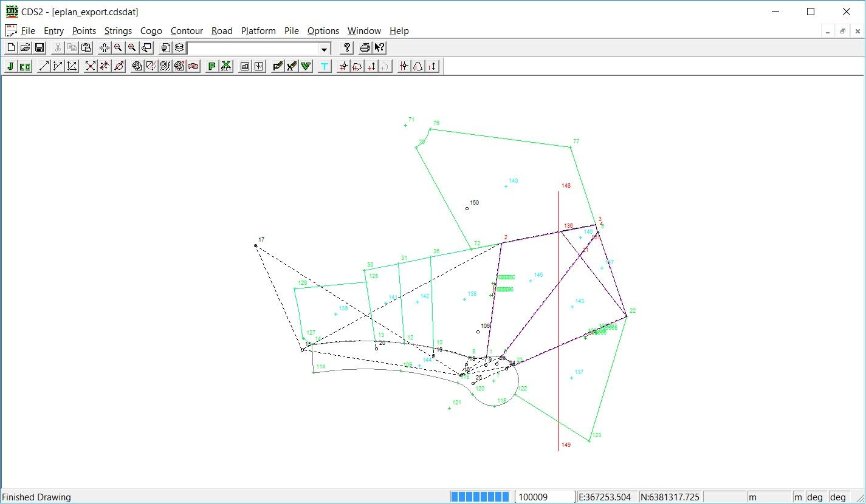Click the 100009 field in status bar
Image resolution: width=866 pixels, height=504 pixels.
coord(544,497)
